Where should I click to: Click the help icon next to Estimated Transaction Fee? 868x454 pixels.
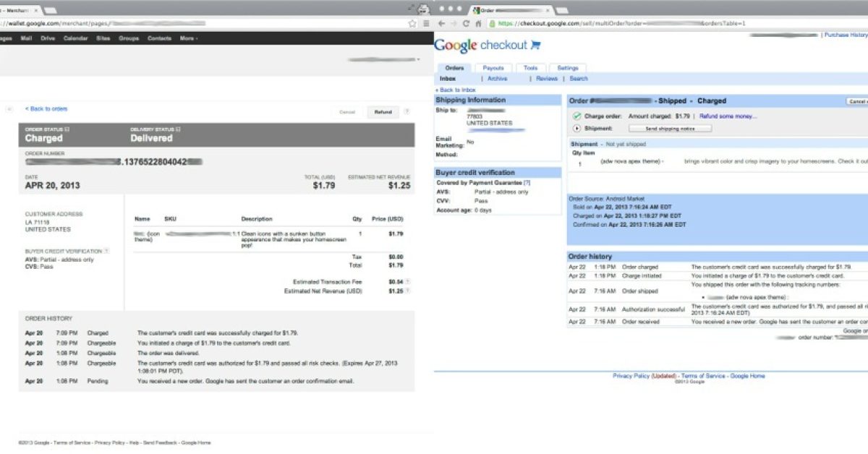[408, 281]
